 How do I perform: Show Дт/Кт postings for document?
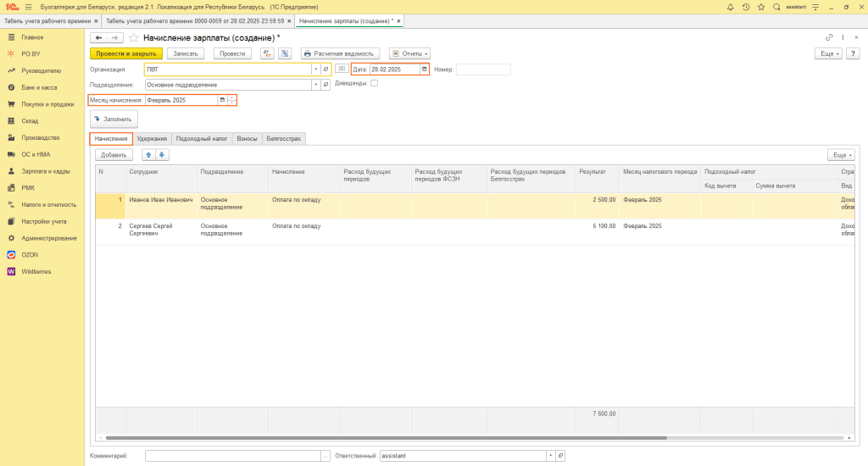tap(267, 53)
